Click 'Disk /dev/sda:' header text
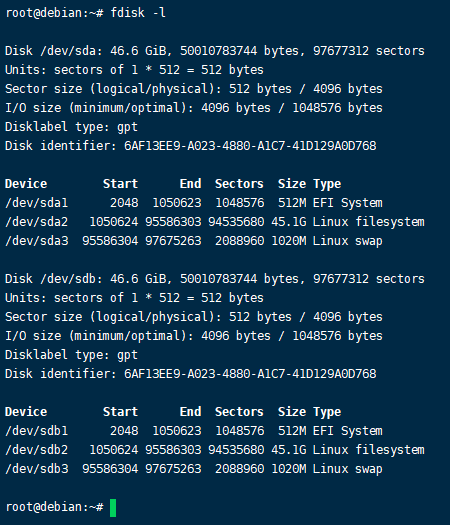The image size is (450, 525). [54, 51]
